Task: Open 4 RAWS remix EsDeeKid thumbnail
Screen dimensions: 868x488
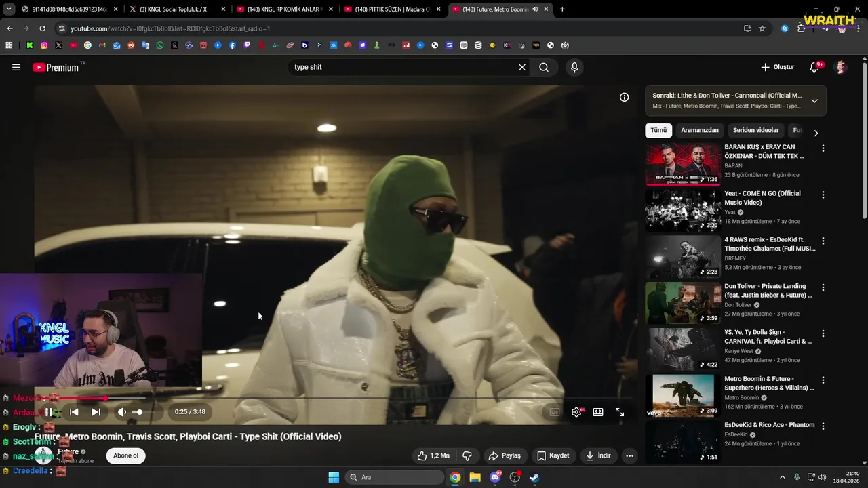Action: pyautogui.click(x=683, y=257)
